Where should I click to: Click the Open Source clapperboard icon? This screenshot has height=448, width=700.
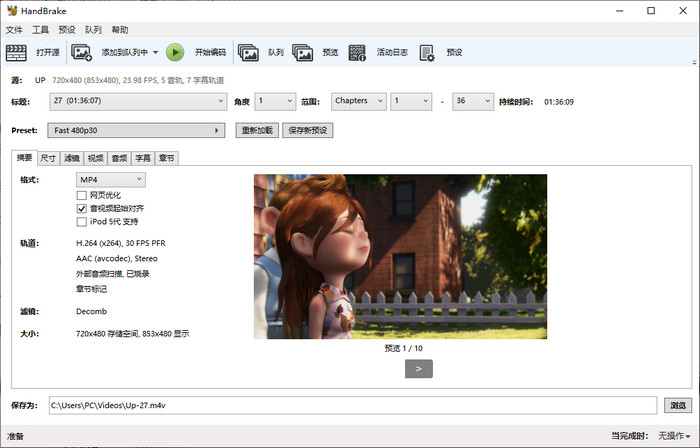tap(16, 52)
